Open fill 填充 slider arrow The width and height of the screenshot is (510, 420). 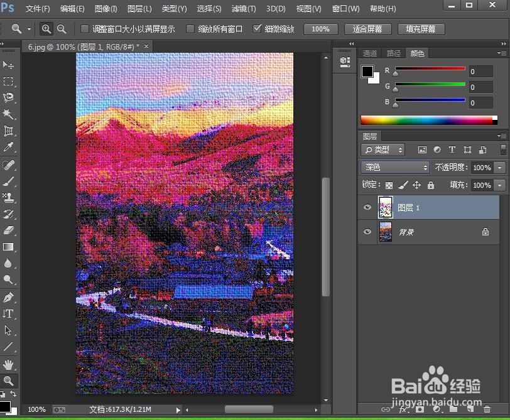[500, 185]
